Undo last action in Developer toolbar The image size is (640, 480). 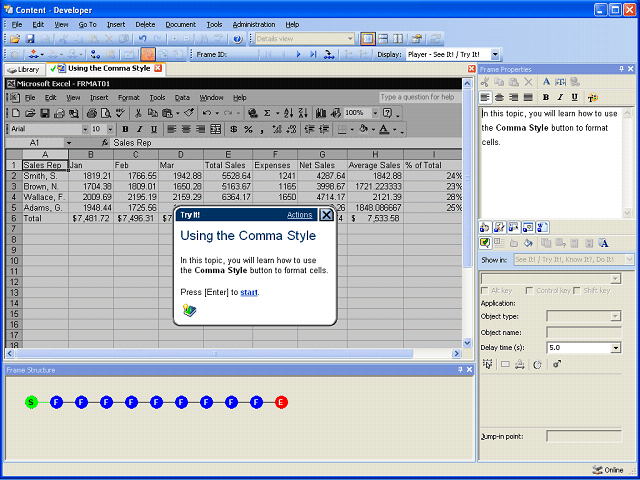tap(142, 39)
